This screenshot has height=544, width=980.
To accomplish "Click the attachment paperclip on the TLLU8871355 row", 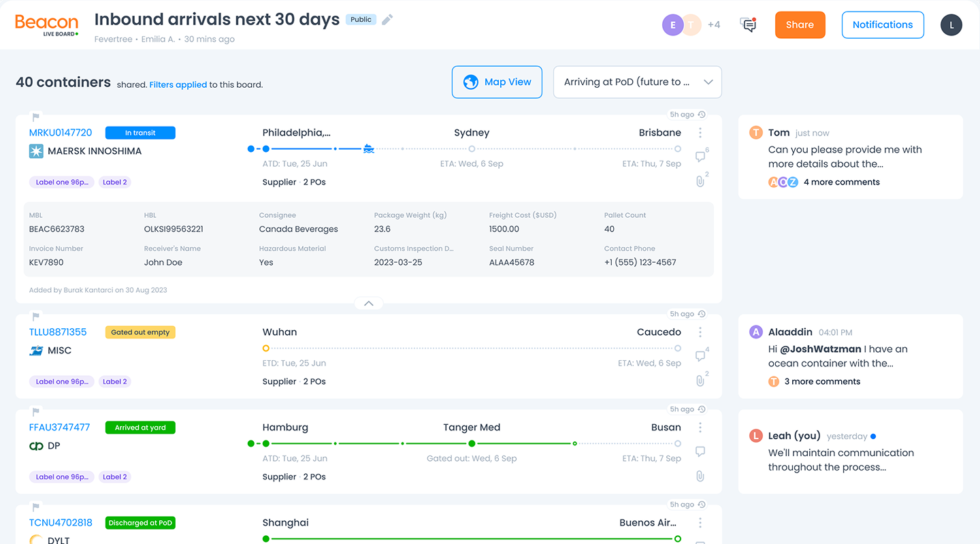I will (700, 381).
